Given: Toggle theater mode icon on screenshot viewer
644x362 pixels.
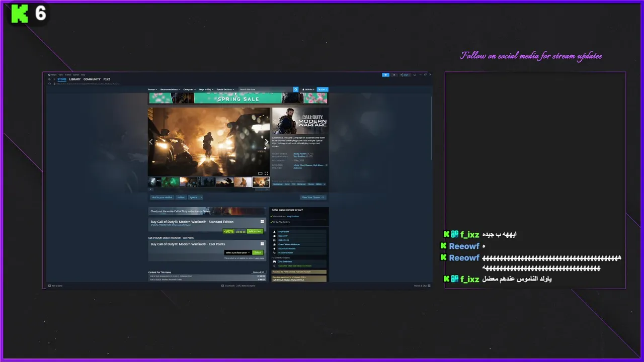Looking at the screenshot, I should [260, 173].
